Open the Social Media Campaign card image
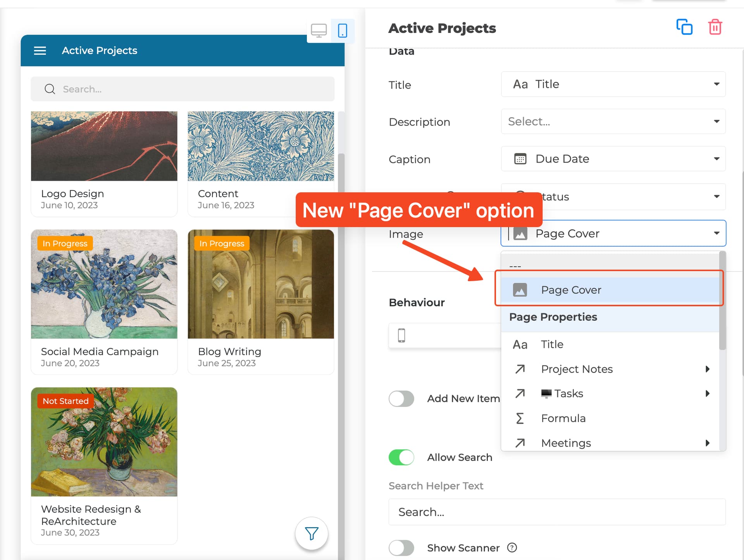This screenshot has height=560, width=744. point(104,284)
